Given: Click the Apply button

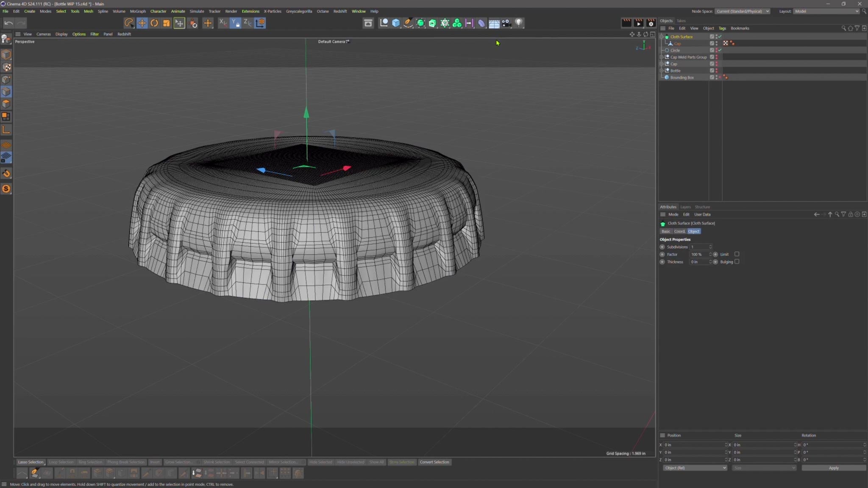Looking at the screenshot, I should coord(833,468).
